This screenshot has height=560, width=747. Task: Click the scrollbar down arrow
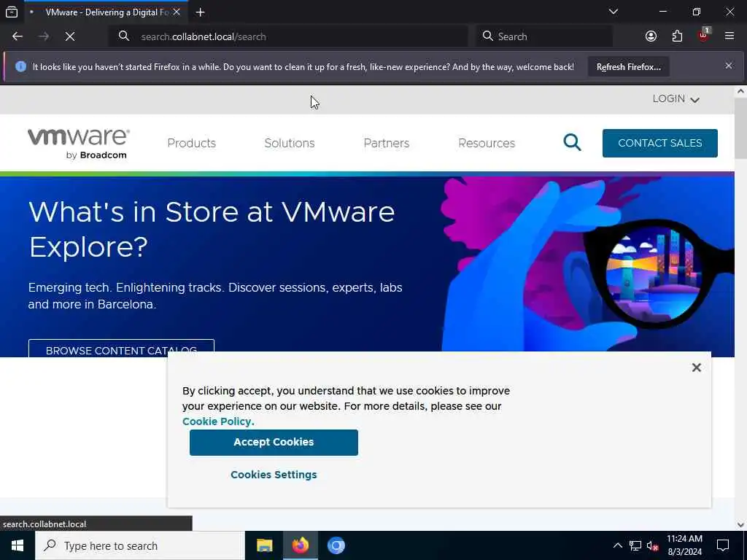[x=741, y=524]
